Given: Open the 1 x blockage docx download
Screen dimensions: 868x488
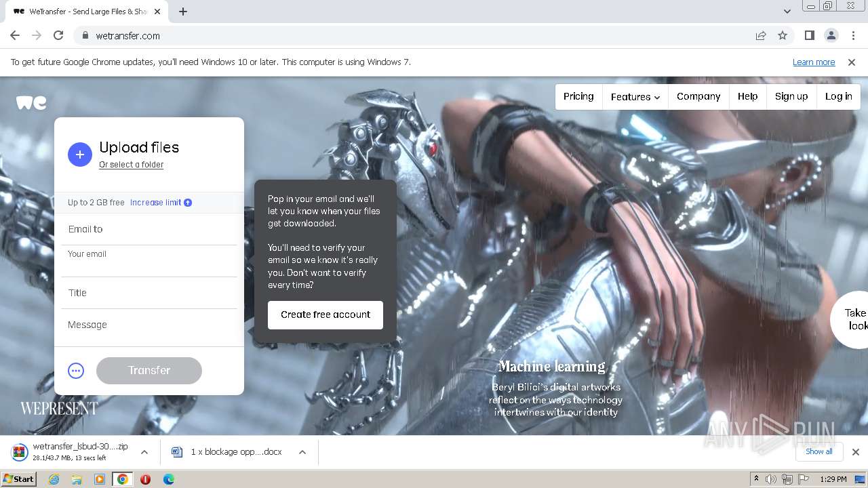Looking at the screenshot, I should point(227,451).
